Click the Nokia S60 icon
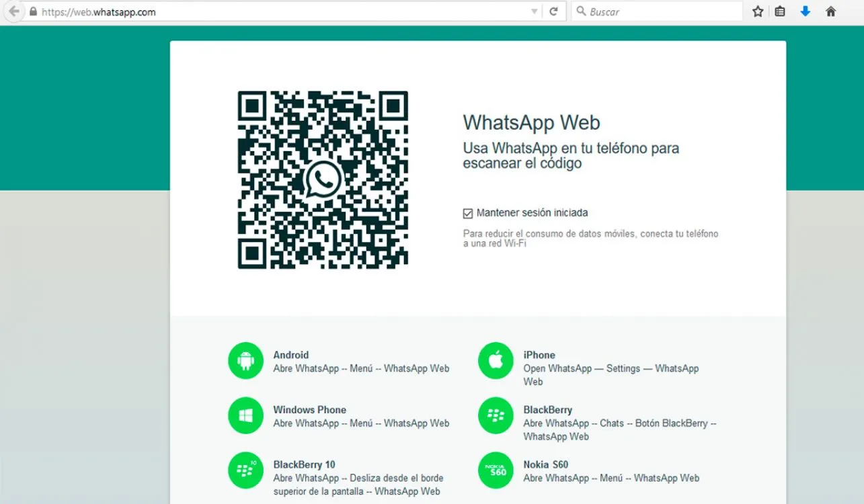The height and width of the screenshot is (504, 864). 496,470
